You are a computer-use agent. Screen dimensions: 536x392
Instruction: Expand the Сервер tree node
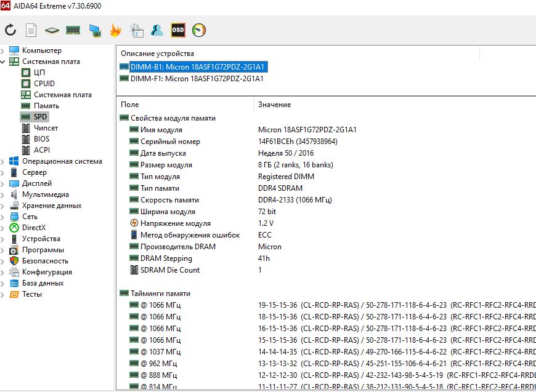click(2, 172)
